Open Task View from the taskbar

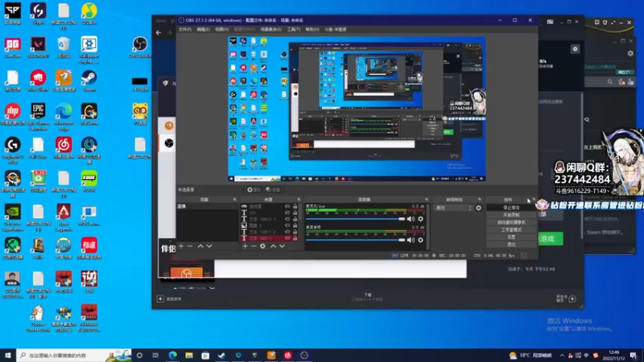(x=155, y=356)
